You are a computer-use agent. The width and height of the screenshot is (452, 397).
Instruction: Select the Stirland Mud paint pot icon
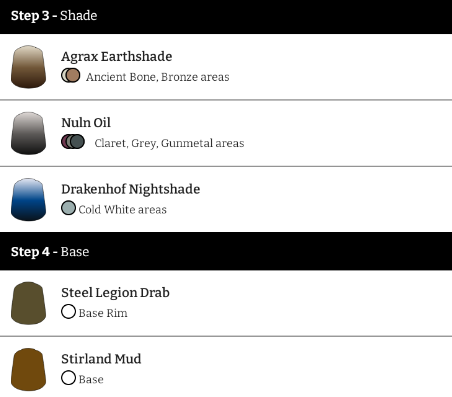28,369
